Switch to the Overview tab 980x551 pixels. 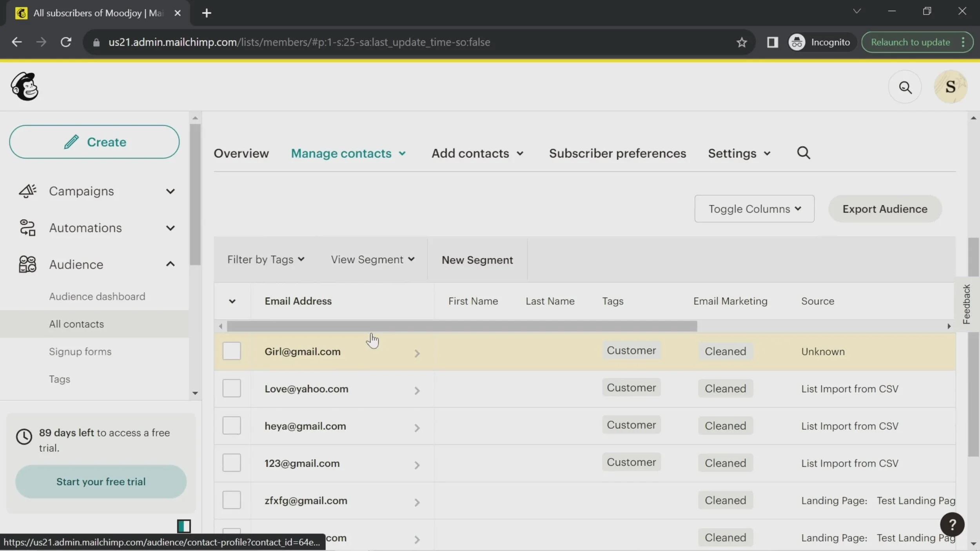(241, 153)
